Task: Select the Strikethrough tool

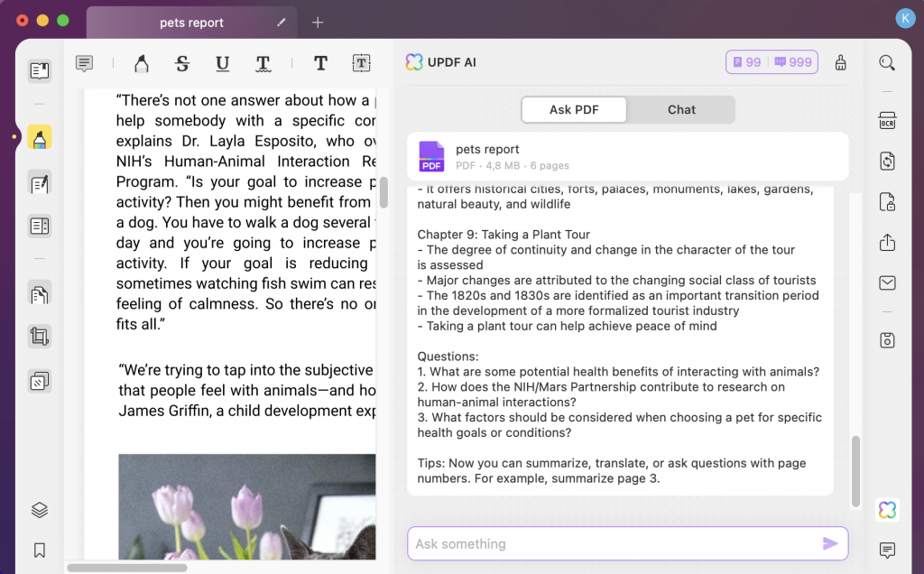Action: click(x=181, y=63)
